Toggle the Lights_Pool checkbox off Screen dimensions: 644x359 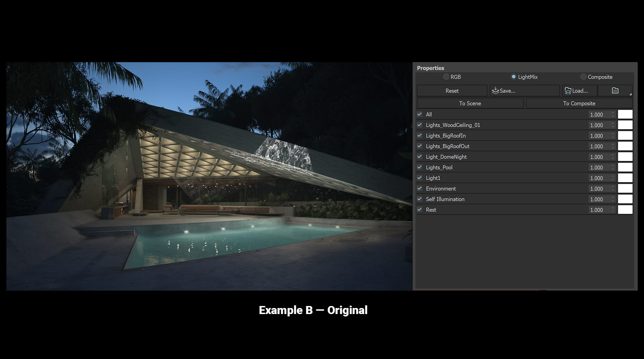pyautogui.click(x=420, y=167)
